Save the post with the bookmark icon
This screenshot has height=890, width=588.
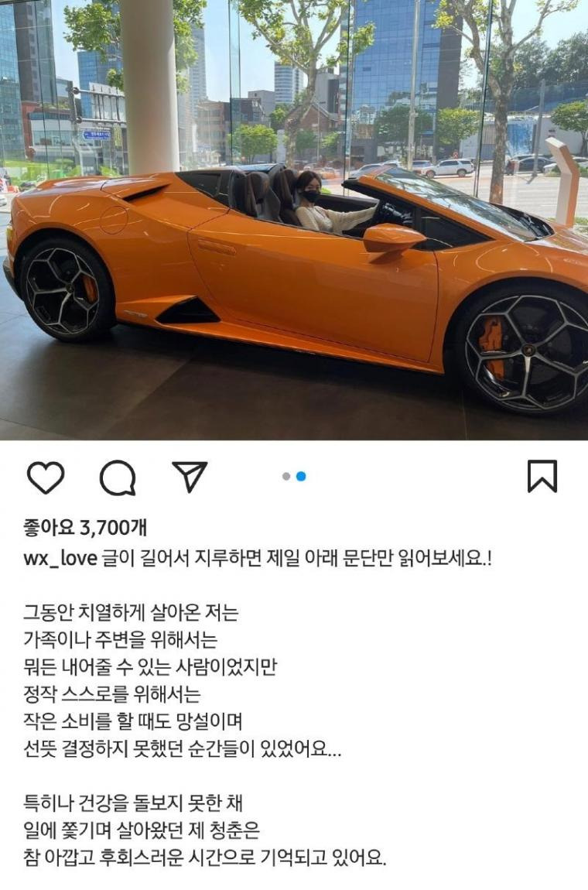[x=542, y=476]
